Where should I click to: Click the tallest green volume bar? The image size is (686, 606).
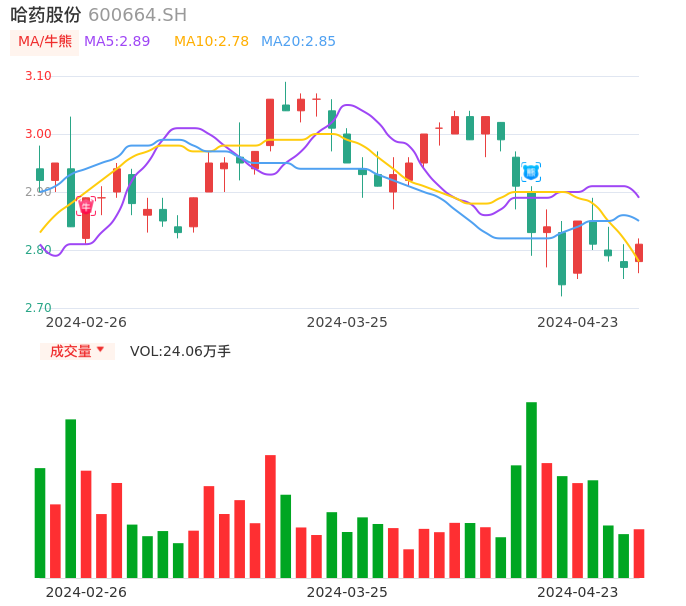tap(531, 490)
